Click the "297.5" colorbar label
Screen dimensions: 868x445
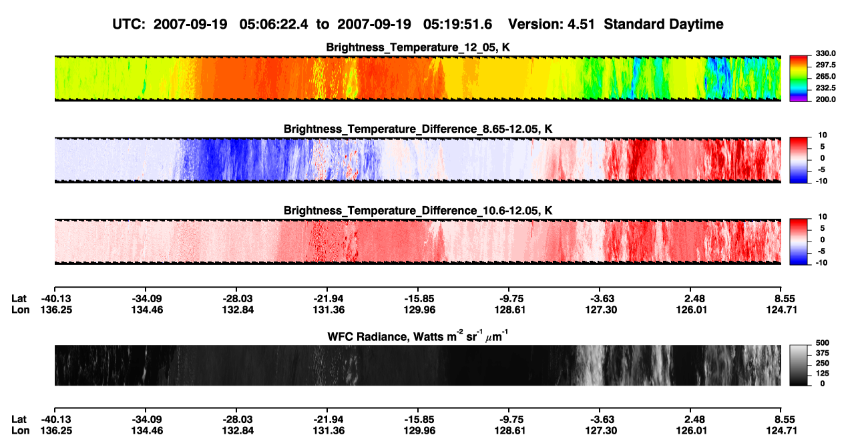click(827, 65)
